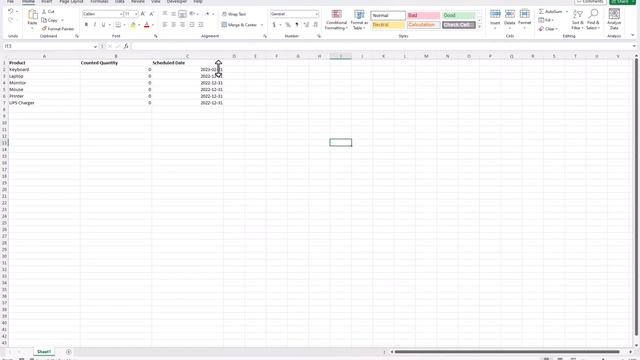Apply the Check Cell style
Image resolution: width=640 pixels, height=360 pixels.
(x=459, y=25)
